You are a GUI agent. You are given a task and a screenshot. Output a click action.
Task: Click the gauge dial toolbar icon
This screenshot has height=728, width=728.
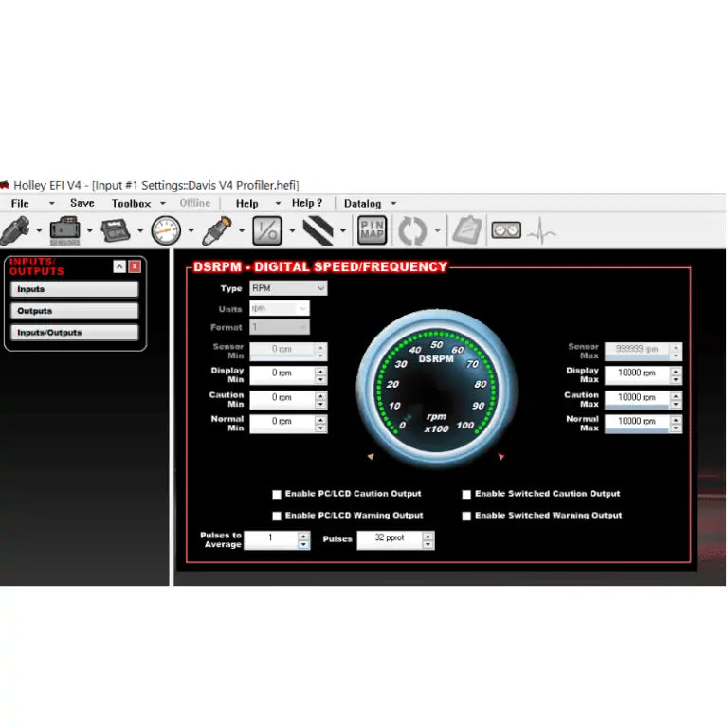tap(165, 230)
